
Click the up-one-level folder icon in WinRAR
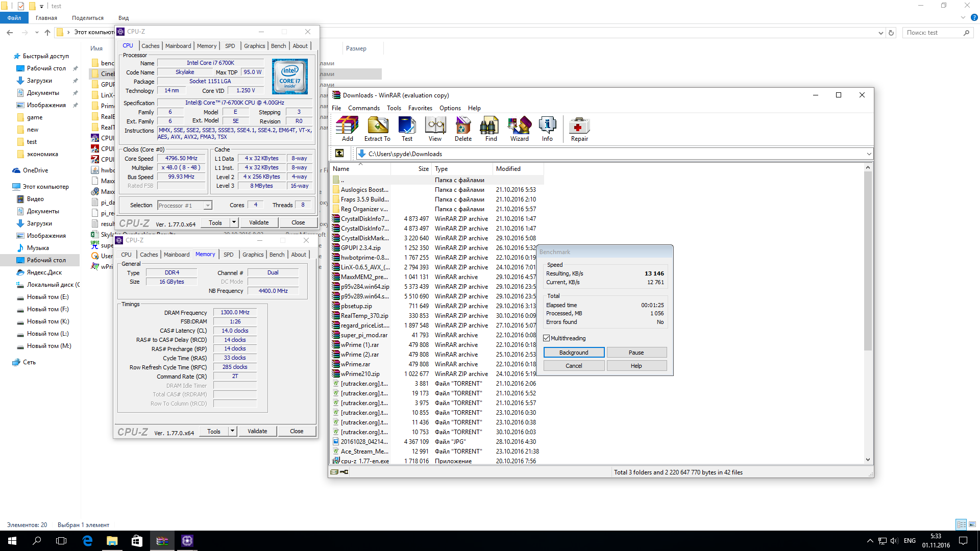pos(339,154)
